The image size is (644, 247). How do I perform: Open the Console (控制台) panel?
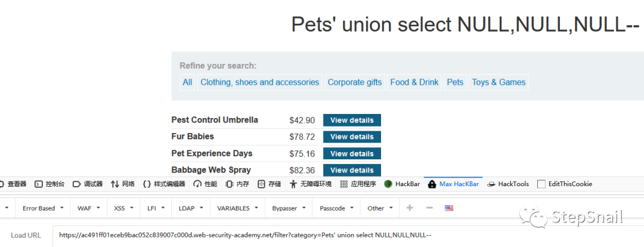click(49, 184)
